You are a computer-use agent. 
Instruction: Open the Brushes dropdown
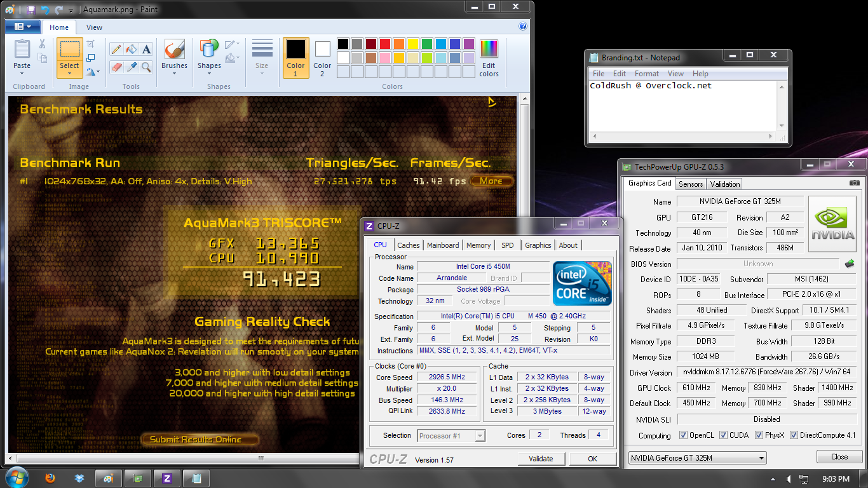coord(175,72)
